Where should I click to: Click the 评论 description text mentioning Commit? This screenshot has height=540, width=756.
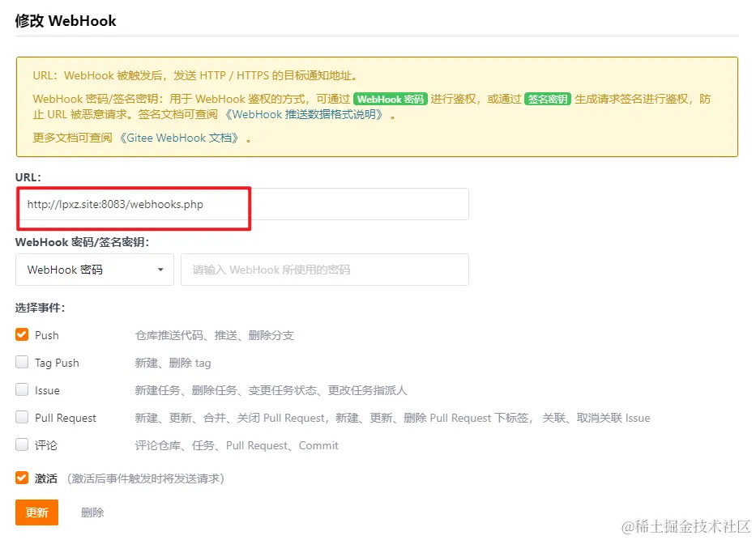pyautogui.click(x=237, y=445)
